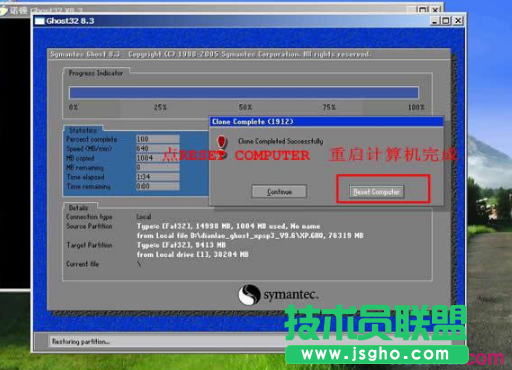The height and width of the screenshot is (370, 512).
Task: Click the Reset Computer button
Action: [x=376, y=192]
